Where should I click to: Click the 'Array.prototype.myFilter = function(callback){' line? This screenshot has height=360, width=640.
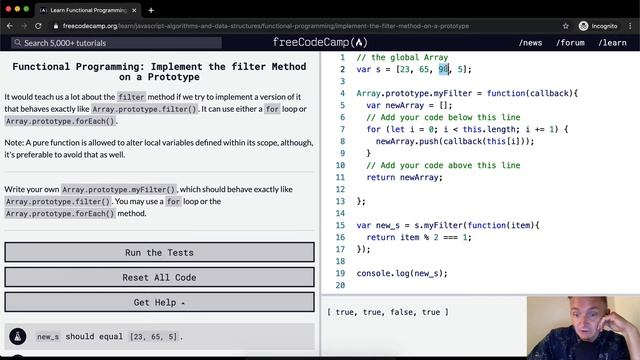point(467,93)
